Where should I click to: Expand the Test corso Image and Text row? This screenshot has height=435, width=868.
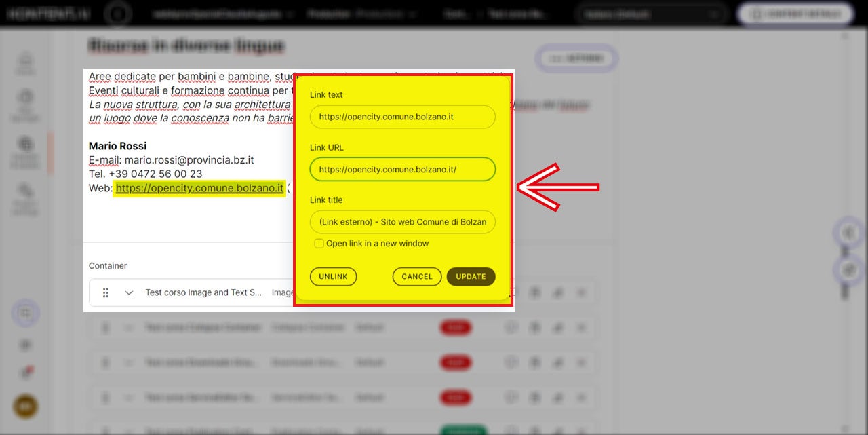pos(129,293)
